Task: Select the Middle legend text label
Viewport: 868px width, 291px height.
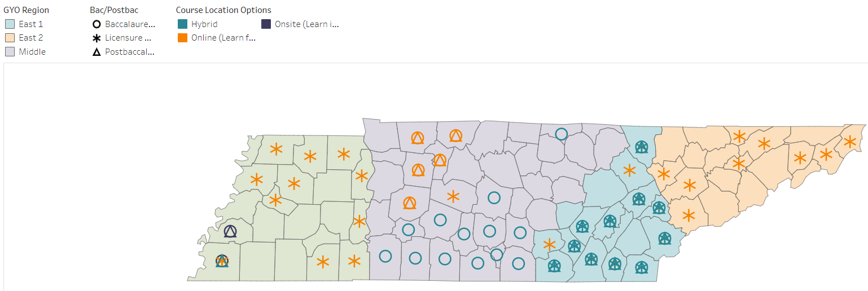Action: [x=32, y=52]
